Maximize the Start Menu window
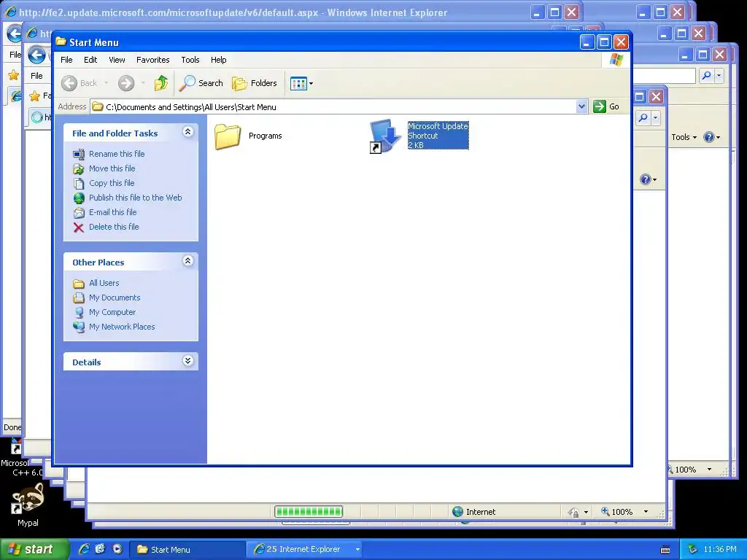Image resolution: width=747 pixels, height=560 pixels. point(604,42)
